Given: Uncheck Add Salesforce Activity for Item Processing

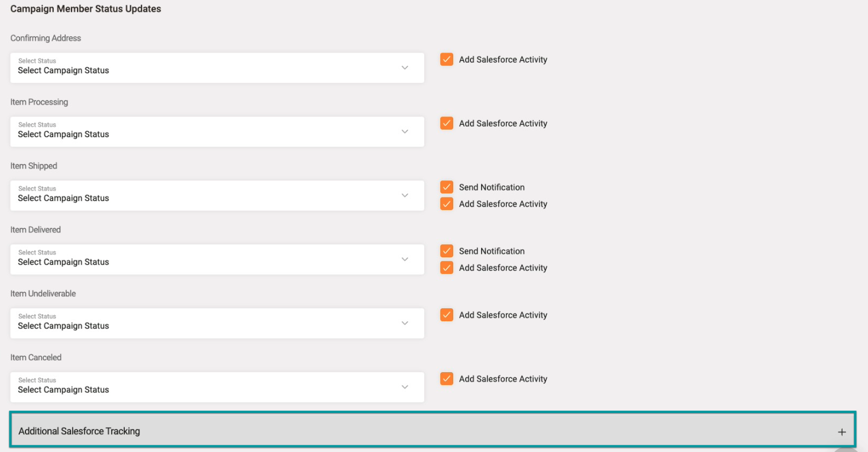Looking at the screenshot, I should (x=447, y=124).
